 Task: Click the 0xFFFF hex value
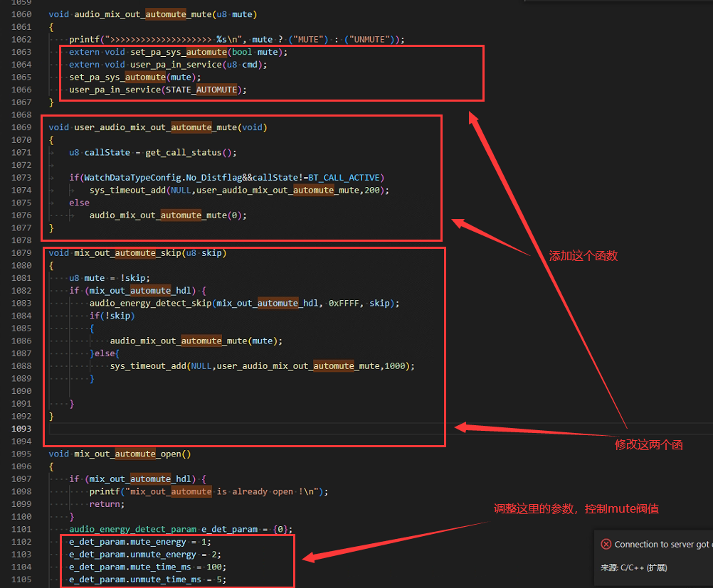pos(344,303)
